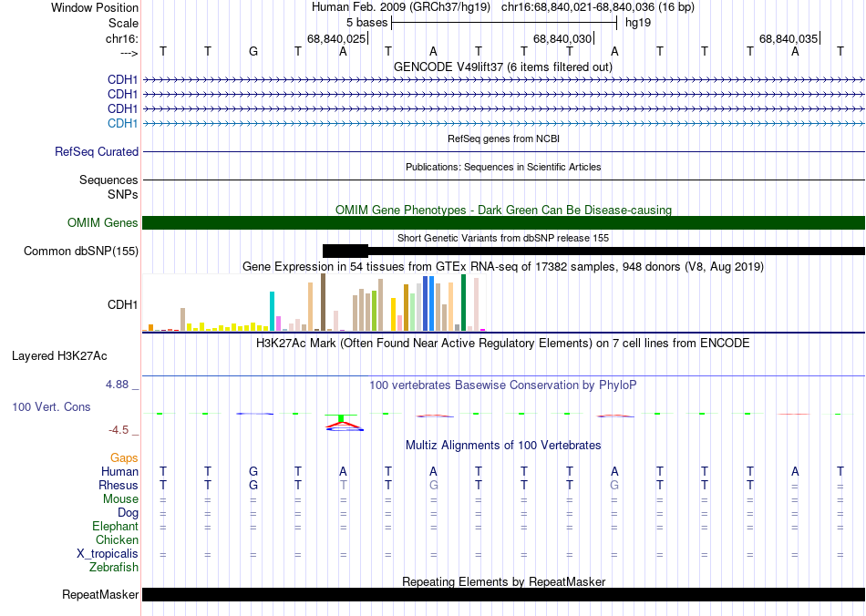Click the 4.88 conservation axis value

(117, 385)
